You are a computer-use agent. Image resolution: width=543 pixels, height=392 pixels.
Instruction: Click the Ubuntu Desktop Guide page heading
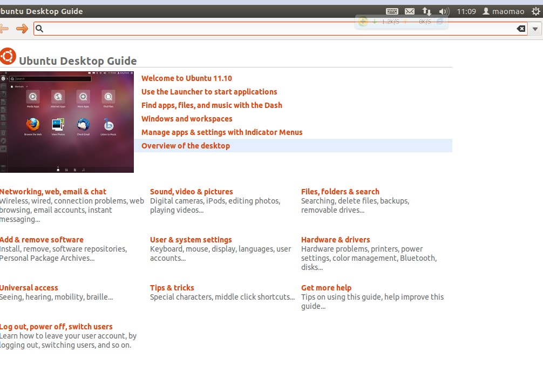(78, 61)
